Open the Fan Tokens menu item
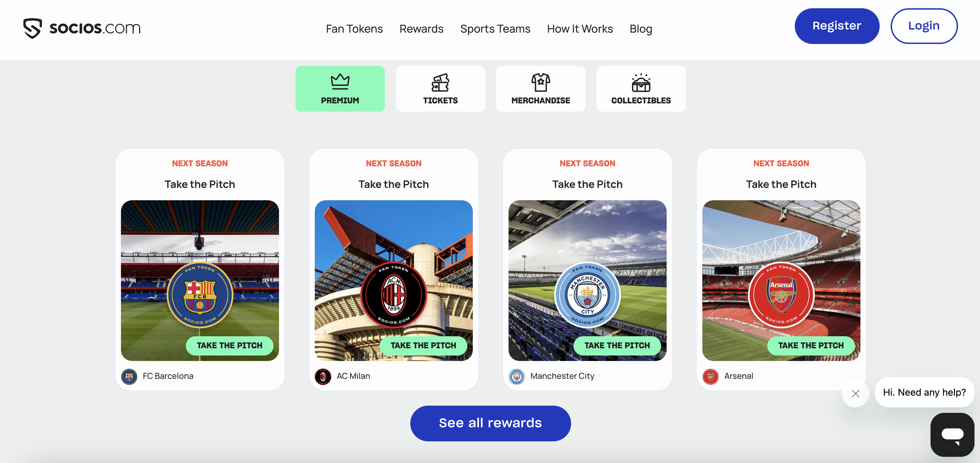This screenshot has height=463, width=980. (354, 29)
